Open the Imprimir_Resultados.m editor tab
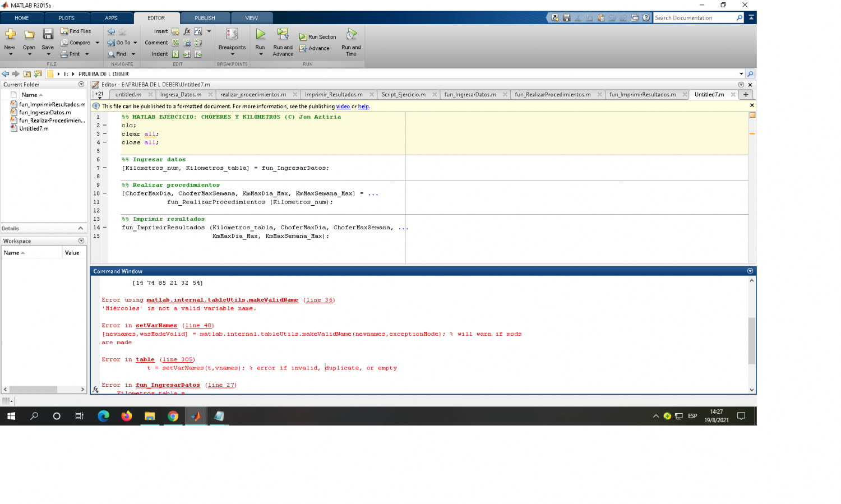Screen dimensions: 841x504 click(334, 95)
